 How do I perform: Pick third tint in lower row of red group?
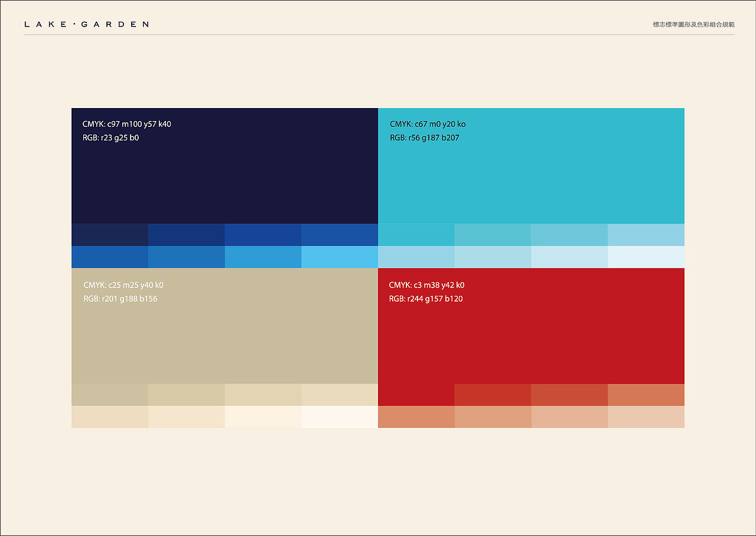[569, 417]
